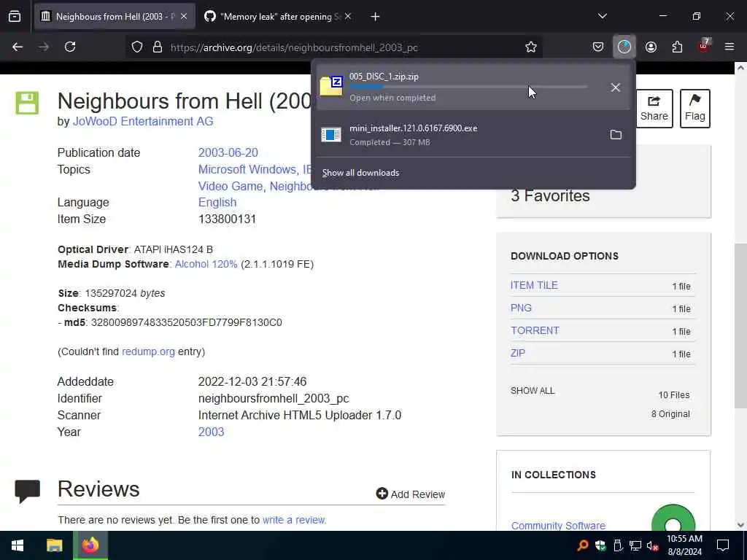Click the muted volume tray icon

(x=652, y=545)
